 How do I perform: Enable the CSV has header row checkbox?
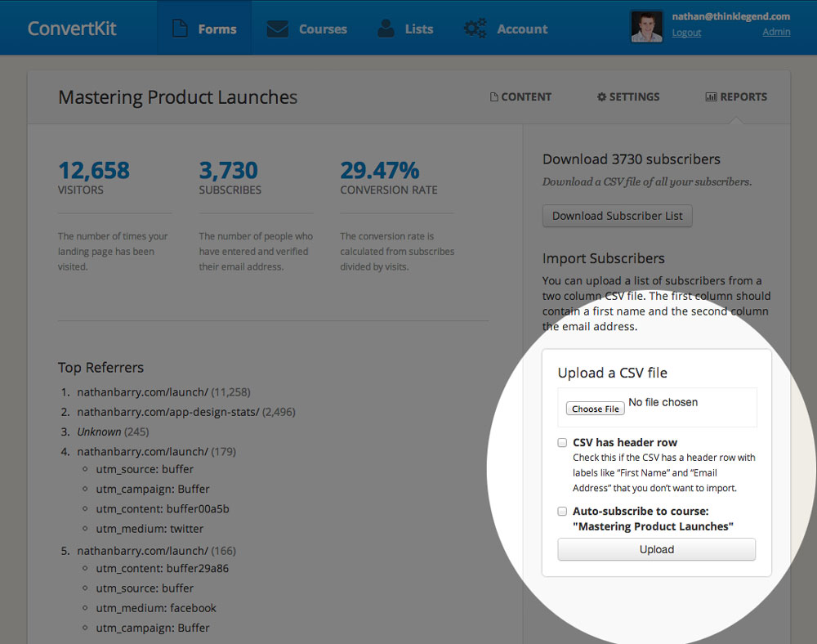tap(562, 443)
